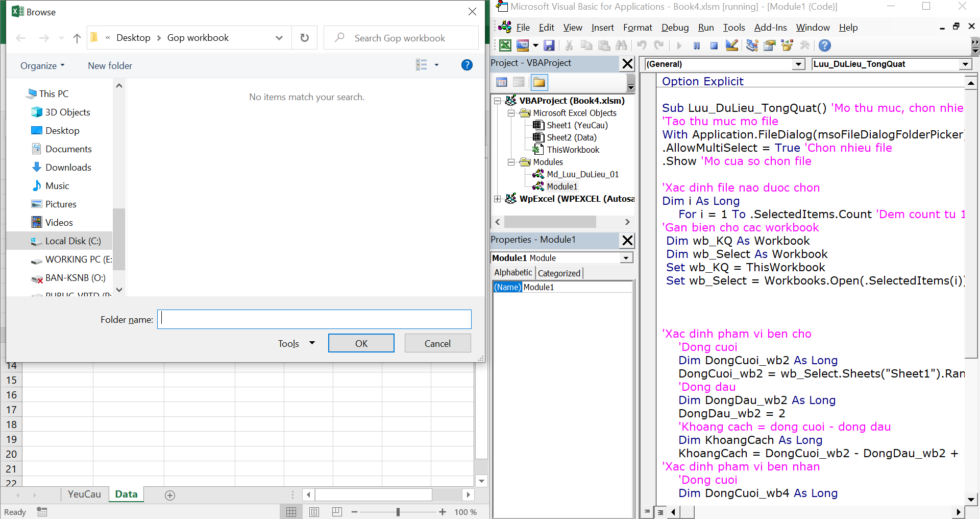This screenshot has height=519, width=980.
Task: Select Downloads in navigation pane
Action: [68, 167]
